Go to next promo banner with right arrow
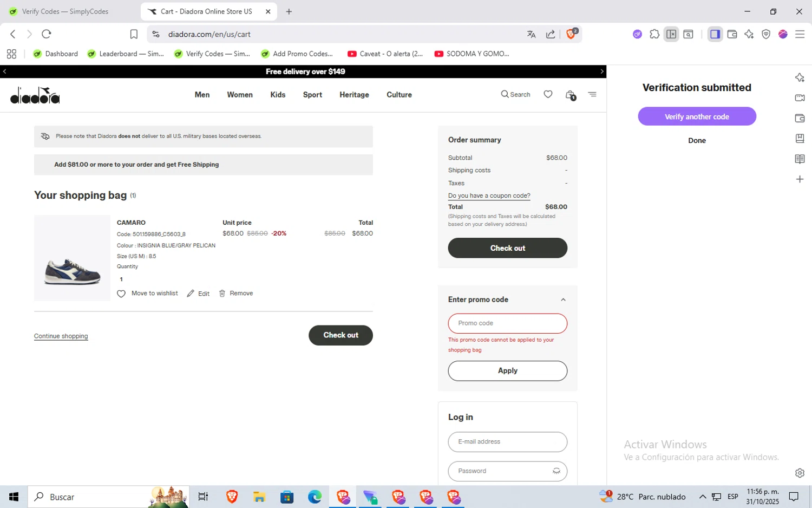The image size is (812, 508). (601, 71)
